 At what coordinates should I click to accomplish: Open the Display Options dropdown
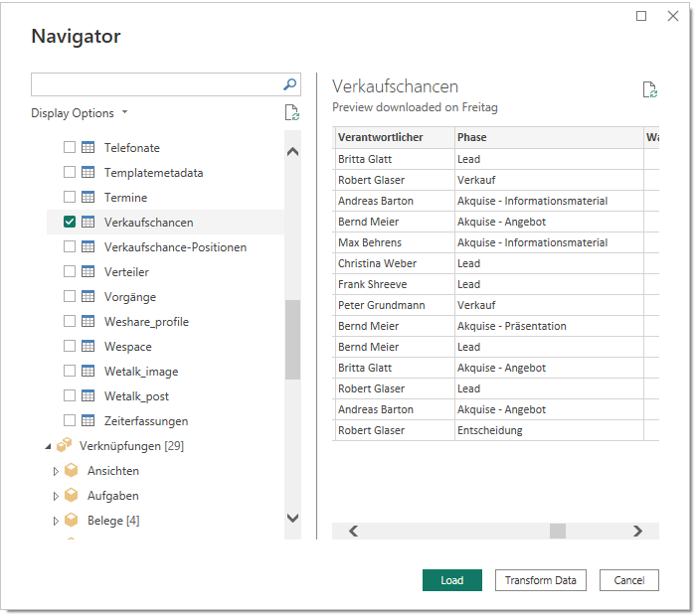point(80,113)
